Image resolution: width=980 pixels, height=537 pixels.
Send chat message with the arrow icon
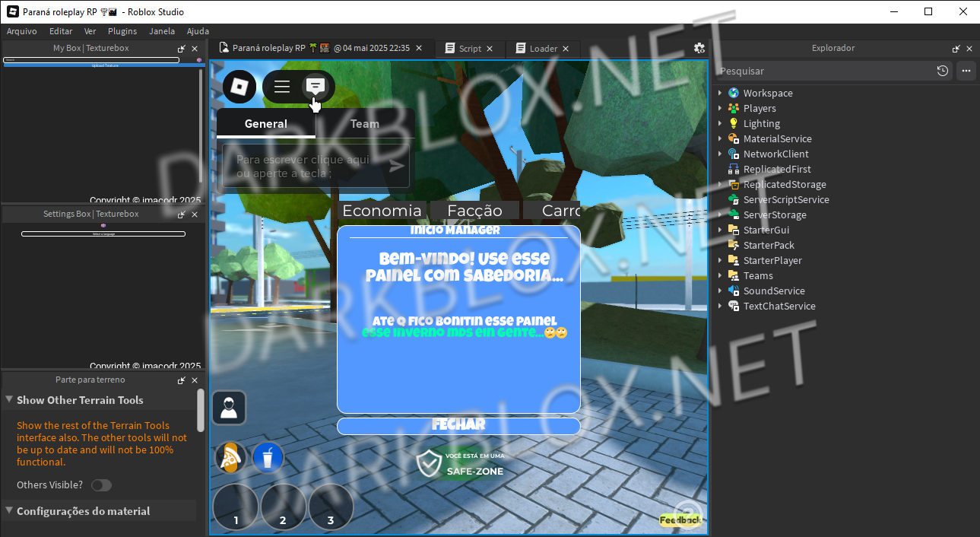tap(397, 167)
